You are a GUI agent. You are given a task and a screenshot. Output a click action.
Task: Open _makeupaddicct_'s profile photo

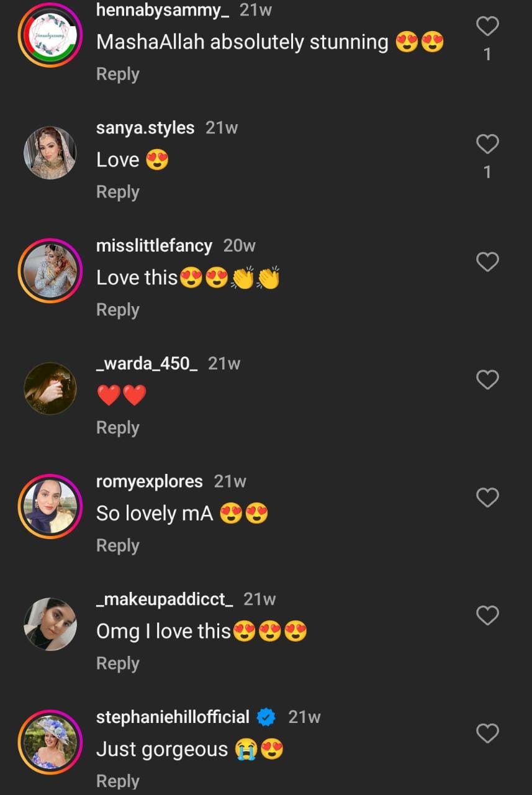click(x=50, y=624)
